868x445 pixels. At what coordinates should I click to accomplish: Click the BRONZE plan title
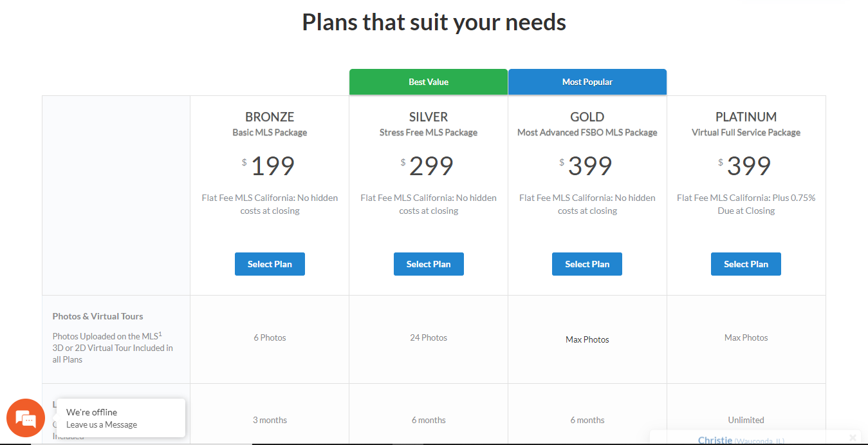(270, 117)
